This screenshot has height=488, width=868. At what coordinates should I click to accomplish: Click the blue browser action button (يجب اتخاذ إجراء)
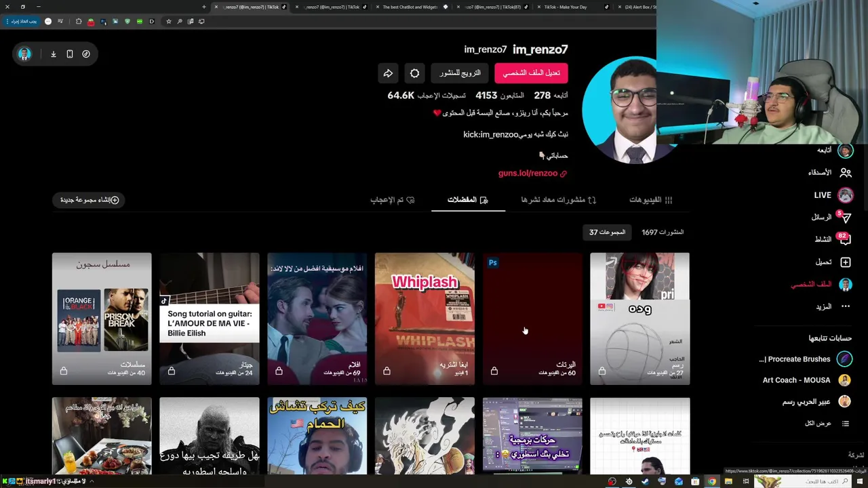(21, 22)
